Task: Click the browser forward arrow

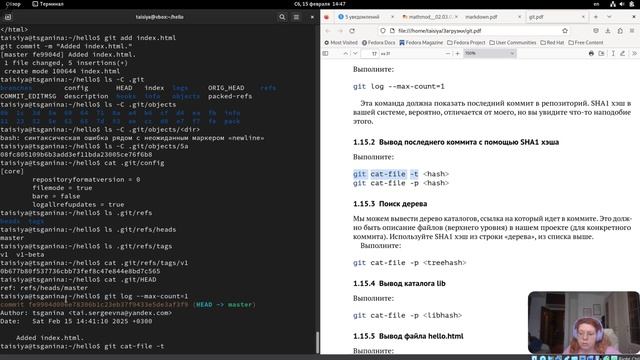Action: point(340,31)
